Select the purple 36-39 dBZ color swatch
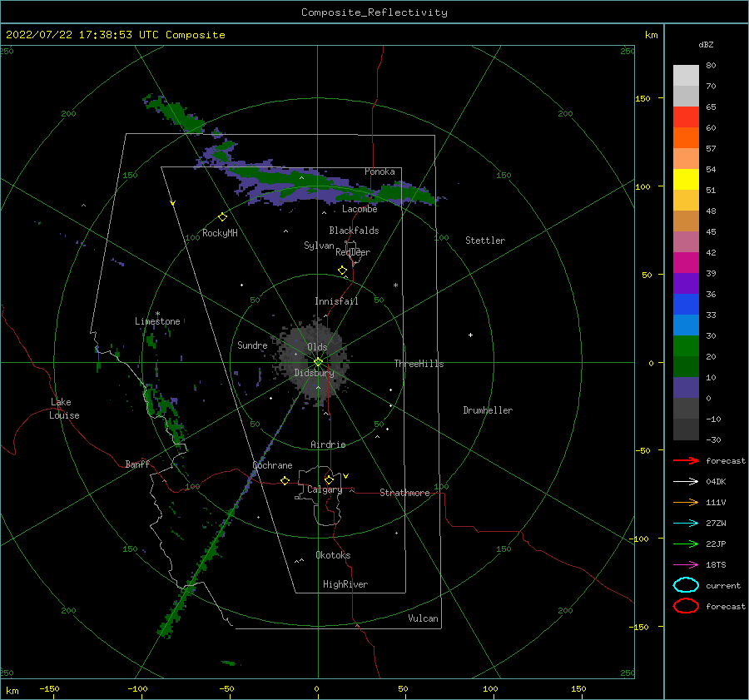 (686, 284)
